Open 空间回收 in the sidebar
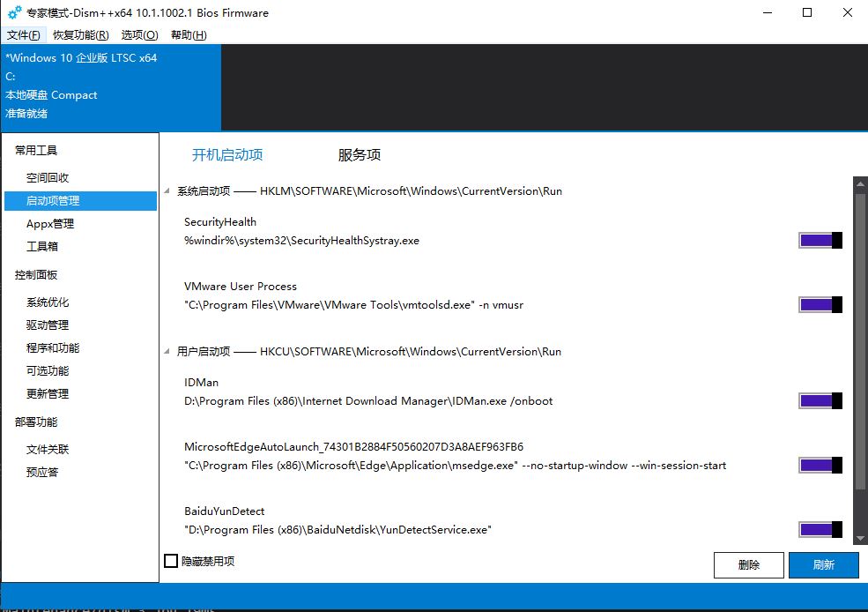The width and height of the screenshot is (868, 612). click(x=48, y=177)
